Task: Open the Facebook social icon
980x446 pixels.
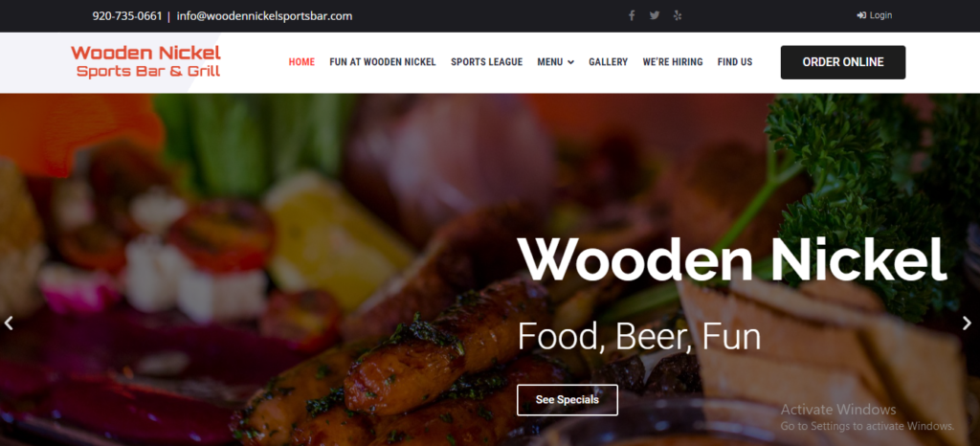Action: pyautogui.click(x=632, y=15)
